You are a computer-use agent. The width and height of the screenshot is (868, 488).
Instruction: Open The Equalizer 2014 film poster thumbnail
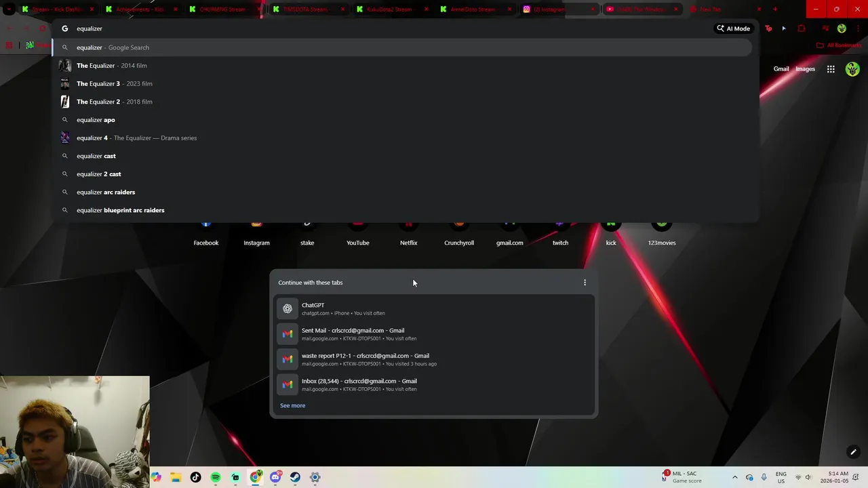(x=64, y=66)
